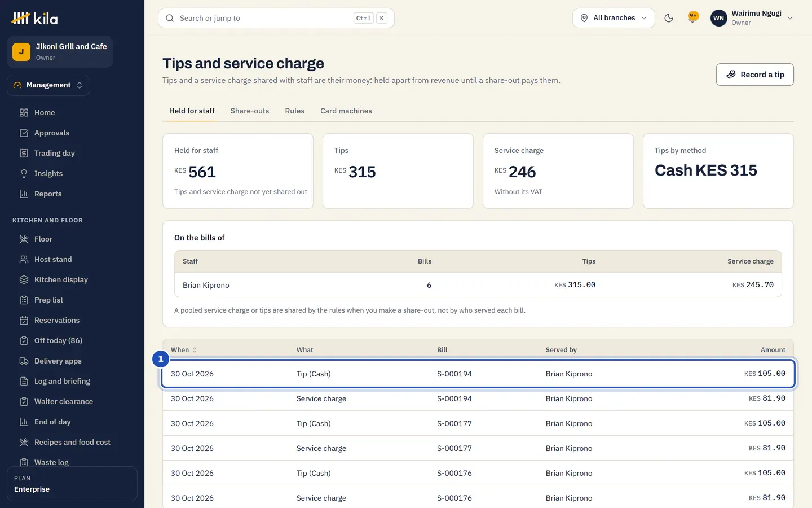The image size is (812, 508).
Task: Open Recipes and food cost
Action: [x=72, y=442]
